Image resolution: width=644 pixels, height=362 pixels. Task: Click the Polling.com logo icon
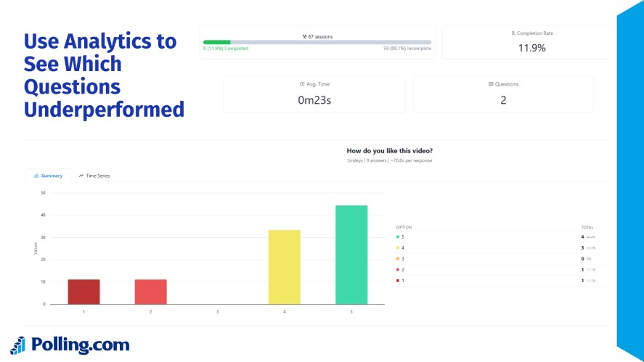coord(17,345)
